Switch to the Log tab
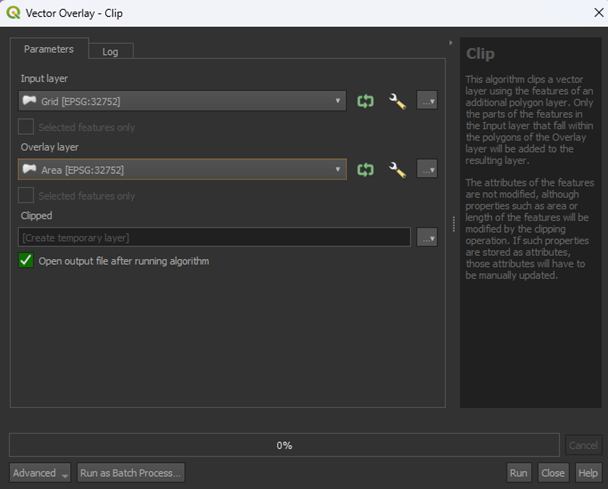This screenshot has width=608, height=489. (x=110, y=52)
